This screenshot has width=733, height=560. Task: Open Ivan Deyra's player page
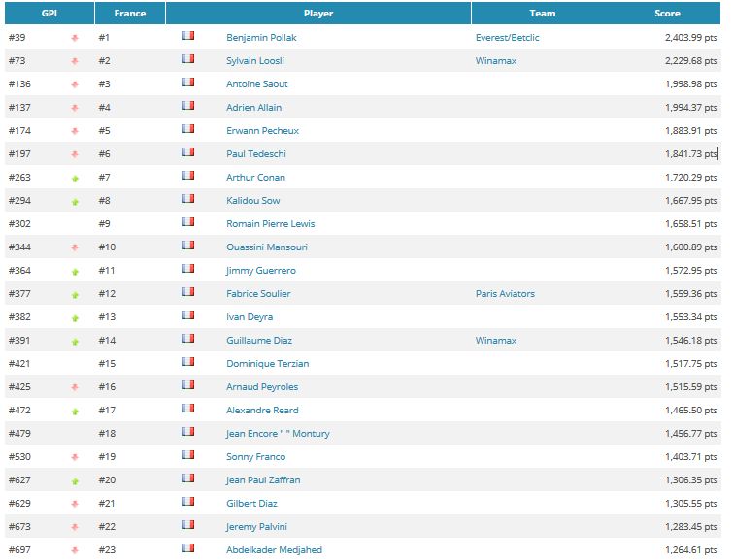[250, 317]
